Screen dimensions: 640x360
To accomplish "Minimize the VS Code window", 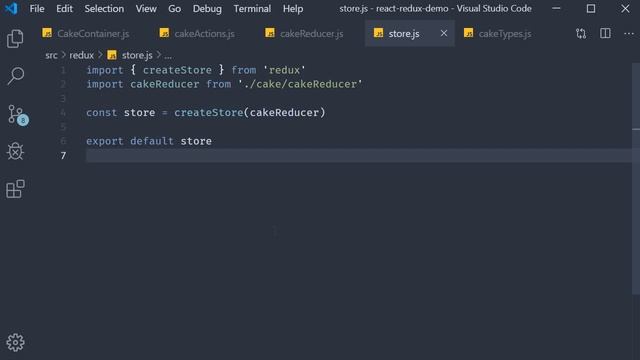I will pyautogui.click(x=556, y=8).
